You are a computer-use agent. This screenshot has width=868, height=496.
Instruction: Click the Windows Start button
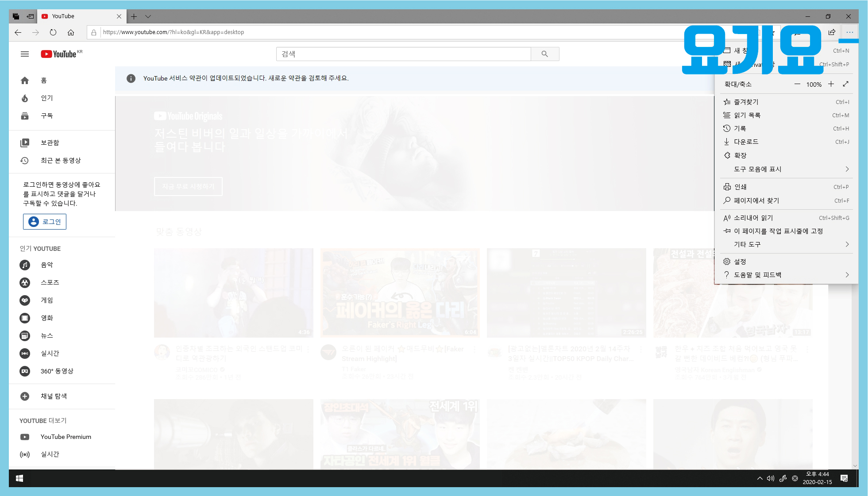pos(19,478)
